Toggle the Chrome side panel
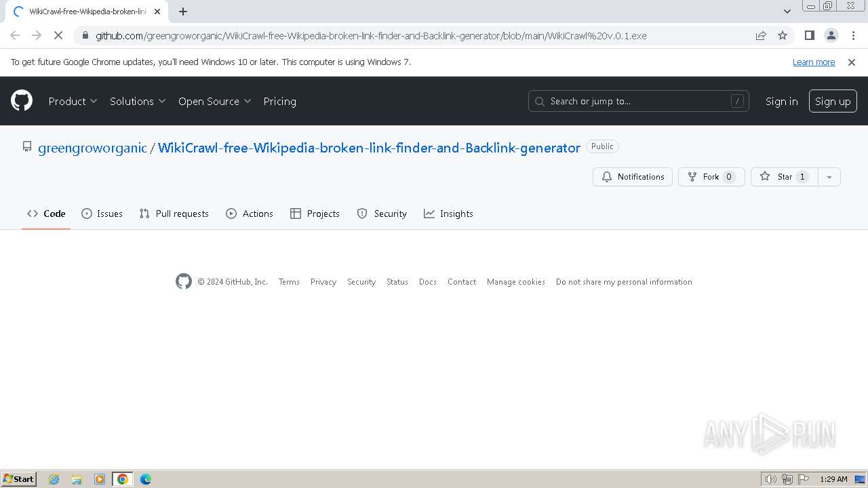Image resolution: width=868 pixels, height=488 pixels. click(x=810, y=35)
